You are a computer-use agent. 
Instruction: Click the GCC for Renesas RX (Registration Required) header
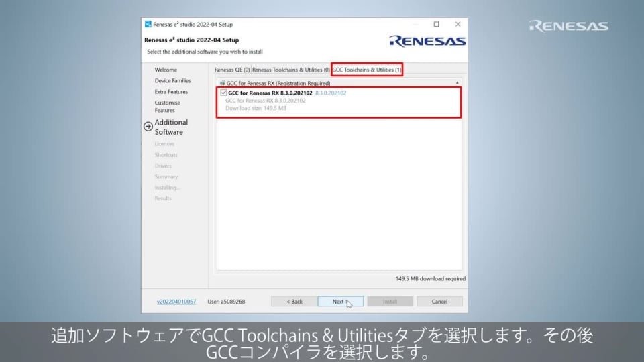point(278,83)
